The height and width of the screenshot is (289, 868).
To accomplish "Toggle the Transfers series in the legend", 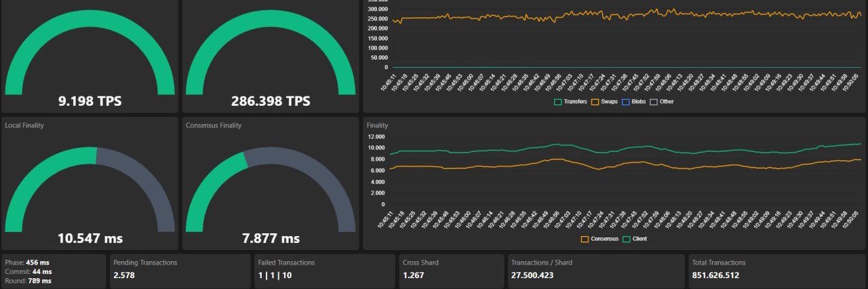I will [570, 102].
